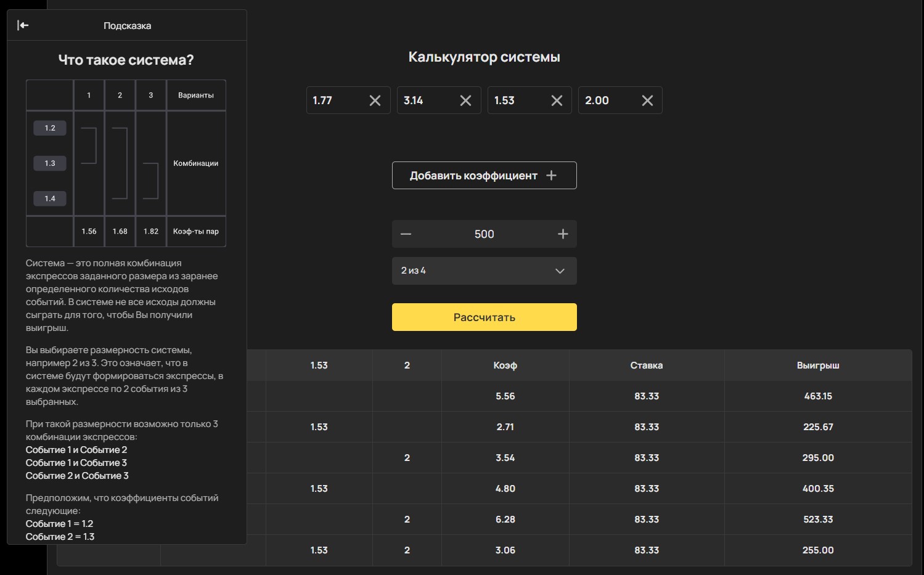Click the Выигрыш column header
This screenshot has height=575, width=924.
coord(818,365)
